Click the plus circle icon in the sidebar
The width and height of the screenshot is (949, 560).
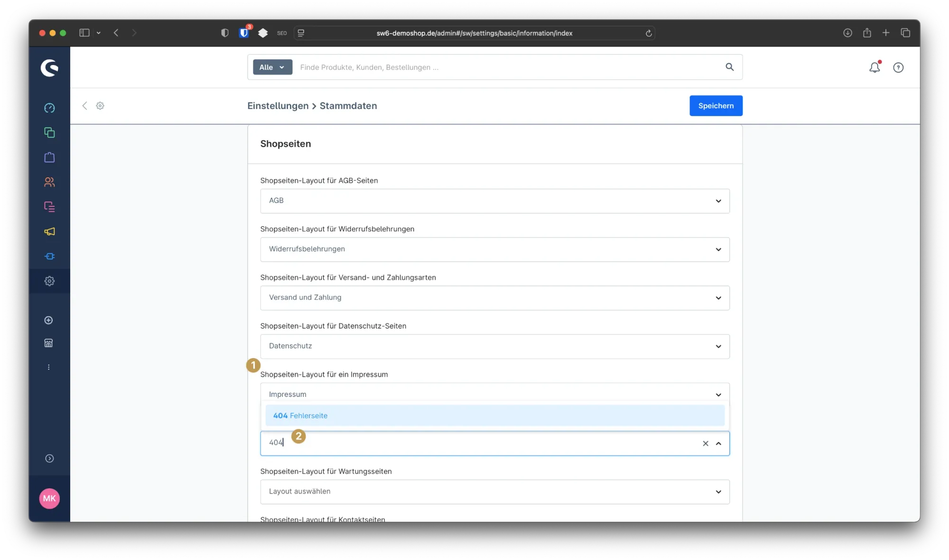48,321
